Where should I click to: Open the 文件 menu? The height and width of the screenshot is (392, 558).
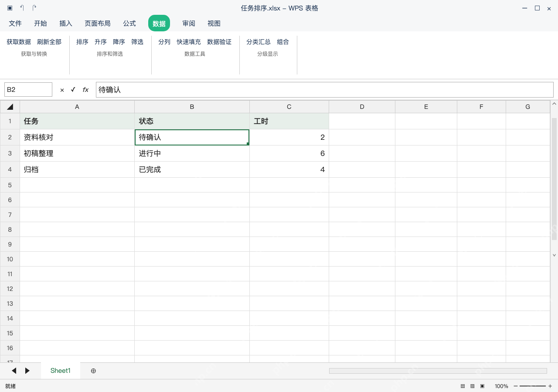point(15,24)
